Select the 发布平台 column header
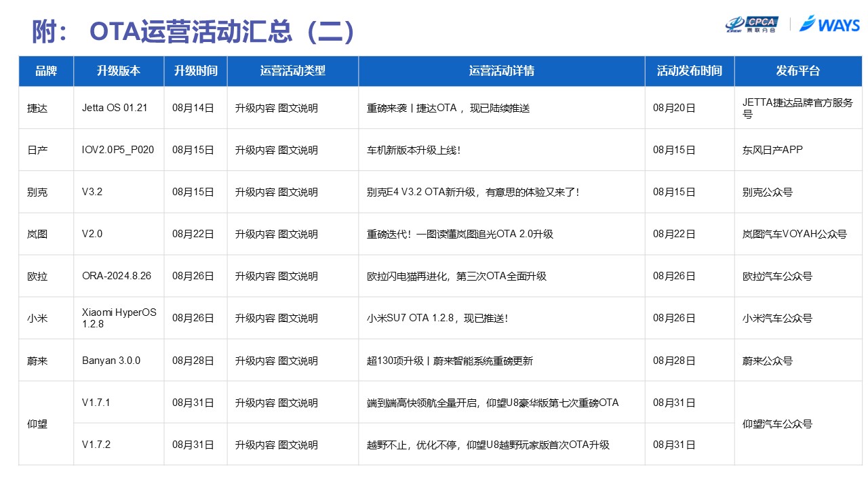 798,70
